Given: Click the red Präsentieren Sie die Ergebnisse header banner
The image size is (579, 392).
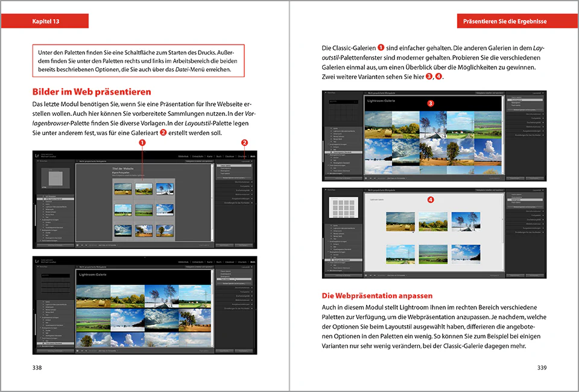Looking at the screenshot, I should (x=517, y=21).
